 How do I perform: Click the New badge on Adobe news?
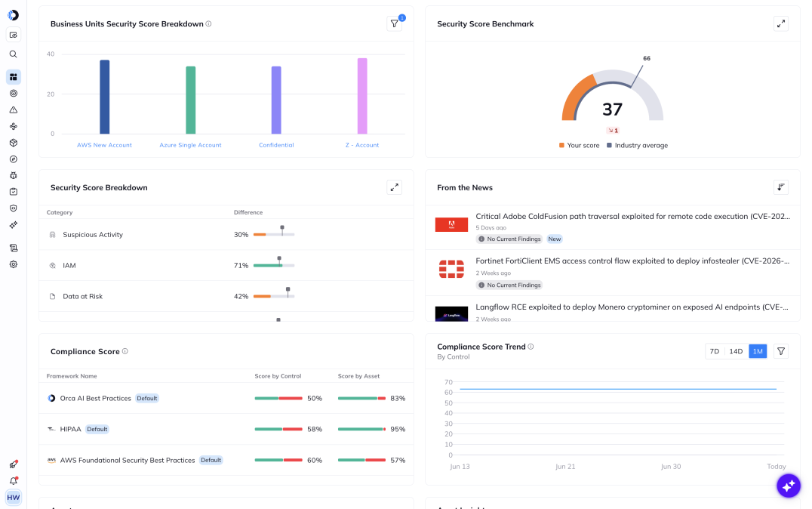tap(555, 239)
